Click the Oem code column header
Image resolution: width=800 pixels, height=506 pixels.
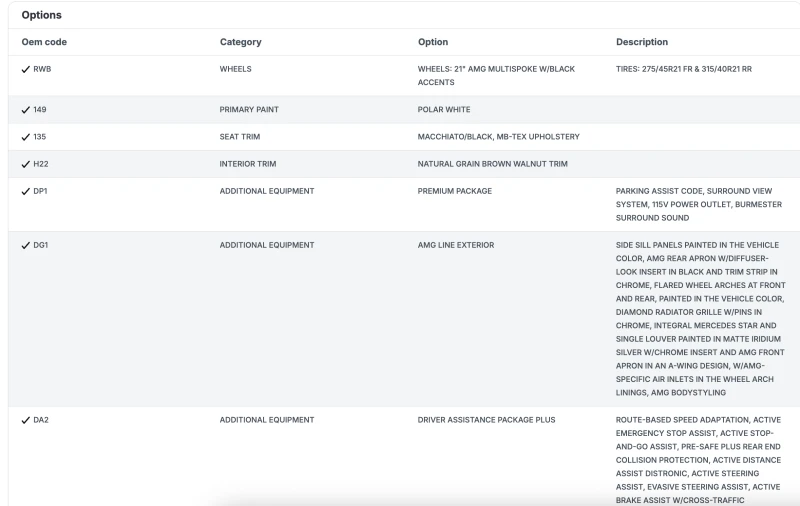point(44,42)
